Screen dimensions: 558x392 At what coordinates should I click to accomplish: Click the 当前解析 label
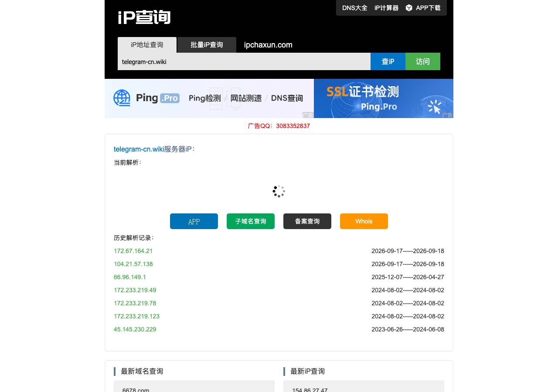pos(127,162)
